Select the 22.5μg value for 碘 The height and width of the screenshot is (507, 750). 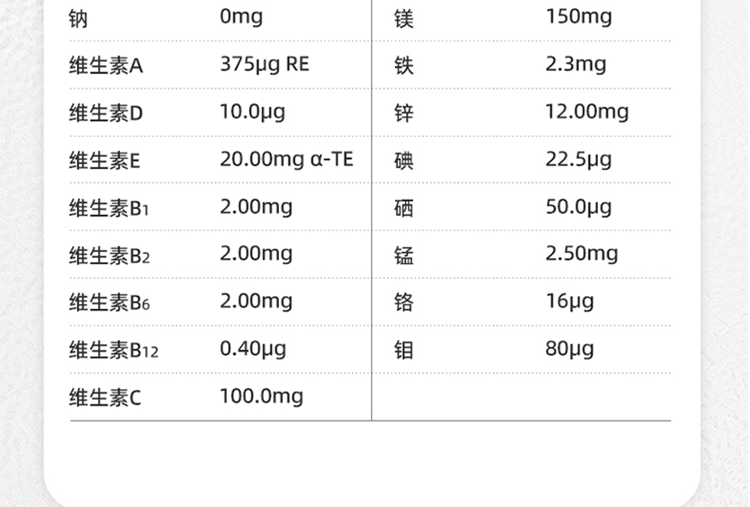[578, 159]
